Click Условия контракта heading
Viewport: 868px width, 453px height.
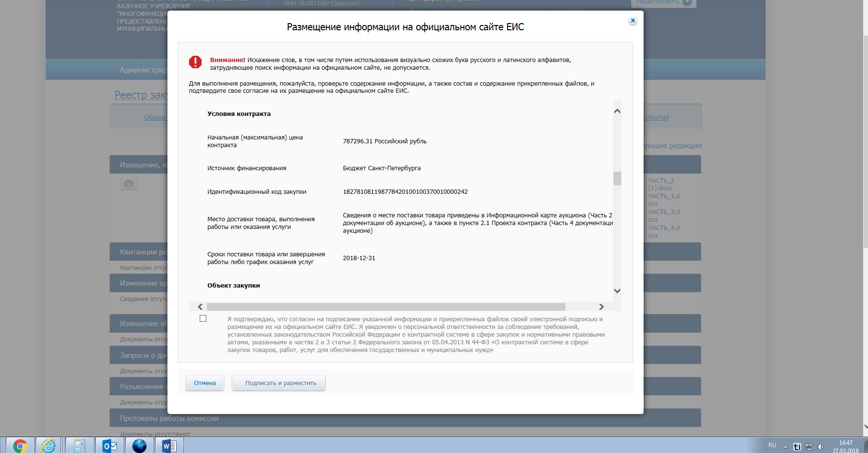coord(239,114)
